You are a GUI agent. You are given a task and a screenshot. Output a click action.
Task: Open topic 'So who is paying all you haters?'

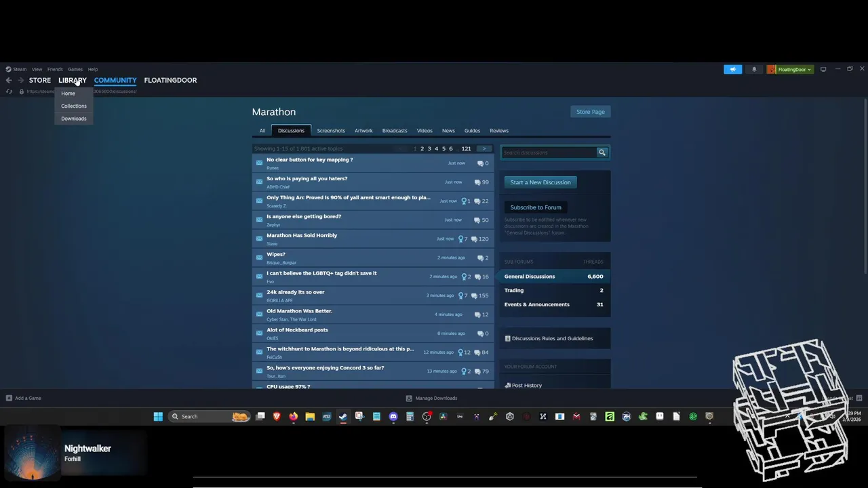click(307, 178)
